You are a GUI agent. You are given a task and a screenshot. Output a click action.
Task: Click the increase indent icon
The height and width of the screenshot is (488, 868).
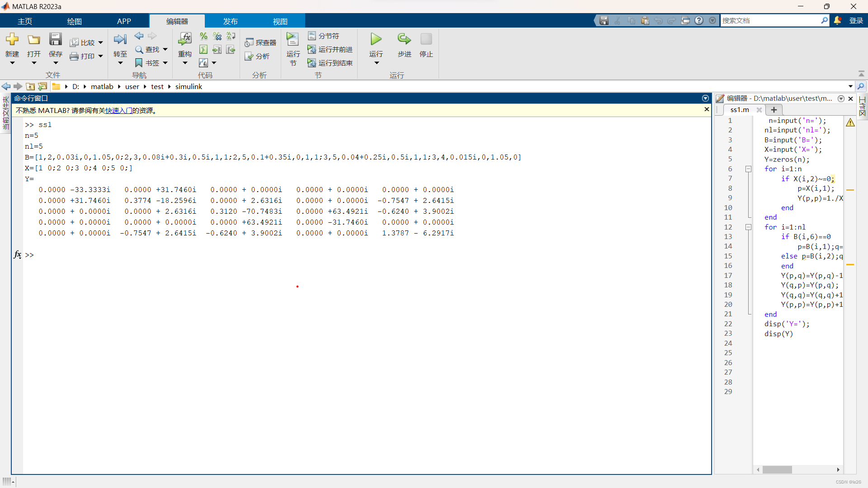click(x=217, y=49)
